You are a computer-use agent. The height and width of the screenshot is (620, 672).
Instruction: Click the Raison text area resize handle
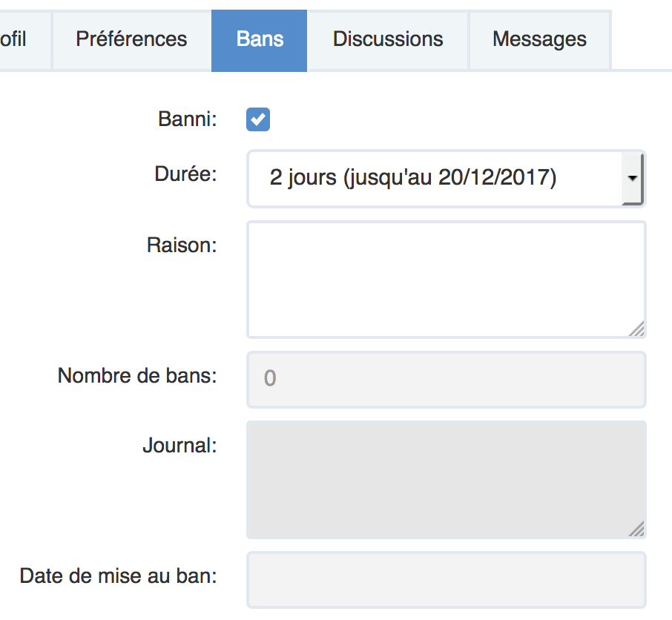pyautogui.click(x=637, y=329)
